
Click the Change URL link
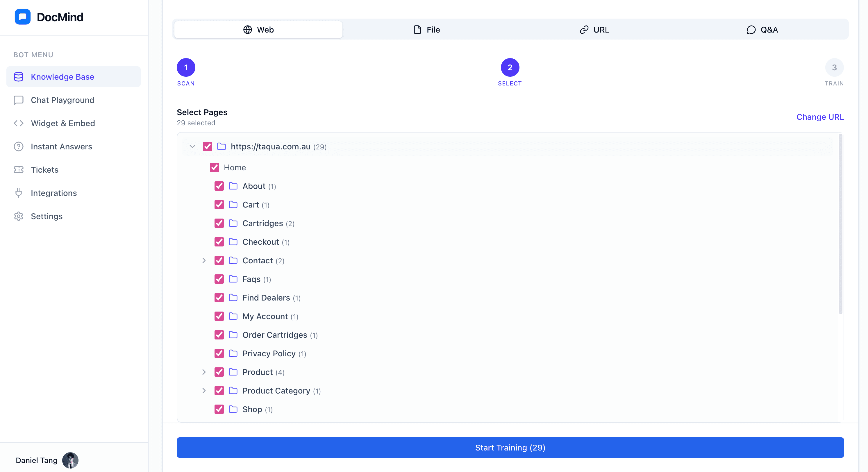point(820,117)
